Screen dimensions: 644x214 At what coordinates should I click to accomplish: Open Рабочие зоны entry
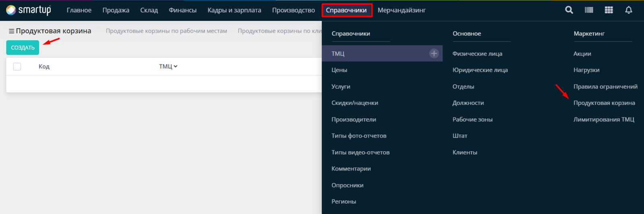pos(473,119)
